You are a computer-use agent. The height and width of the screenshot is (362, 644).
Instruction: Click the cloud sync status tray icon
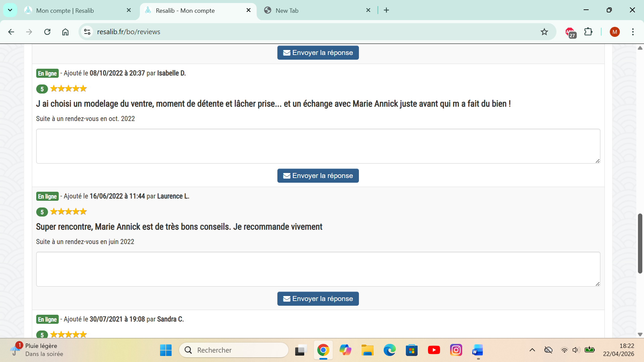coord(548,350)
